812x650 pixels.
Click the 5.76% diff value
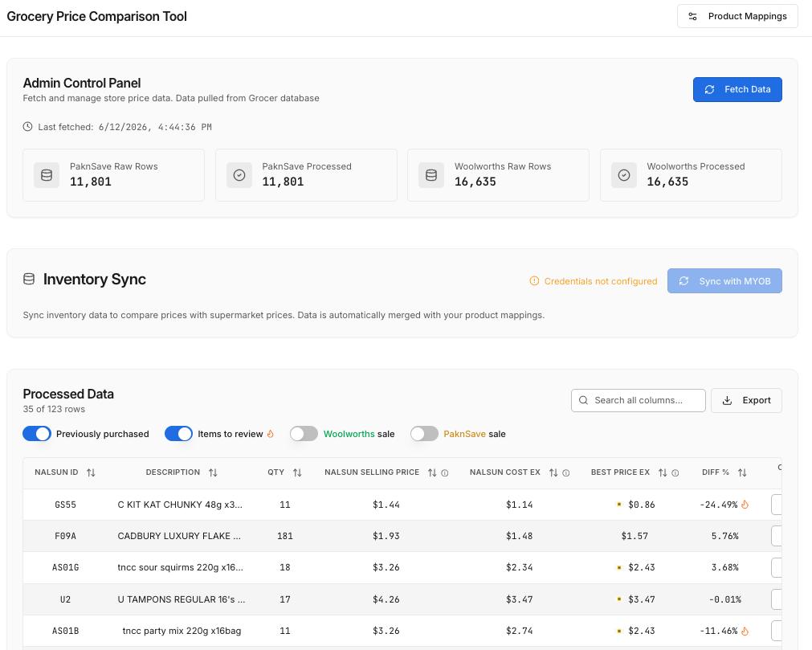725,536
